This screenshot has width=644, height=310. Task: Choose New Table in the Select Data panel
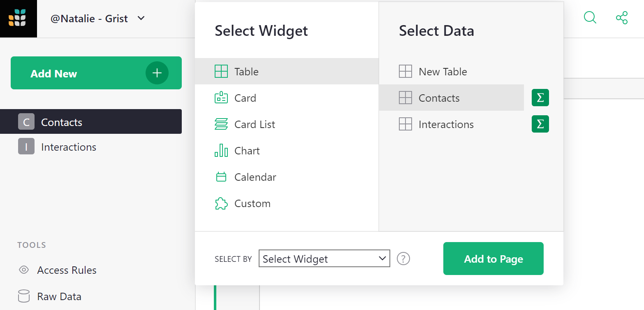pyautogui.click(x=442, y=71)
